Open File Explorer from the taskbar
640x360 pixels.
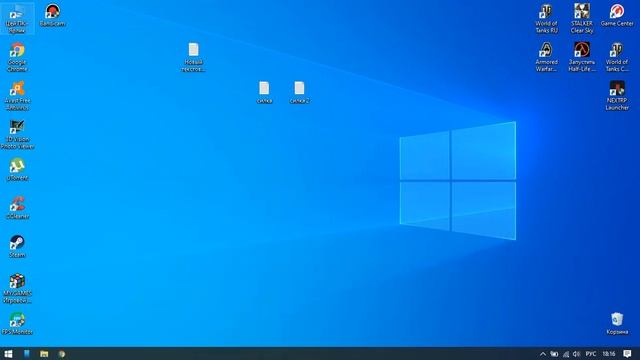(44, 353)
